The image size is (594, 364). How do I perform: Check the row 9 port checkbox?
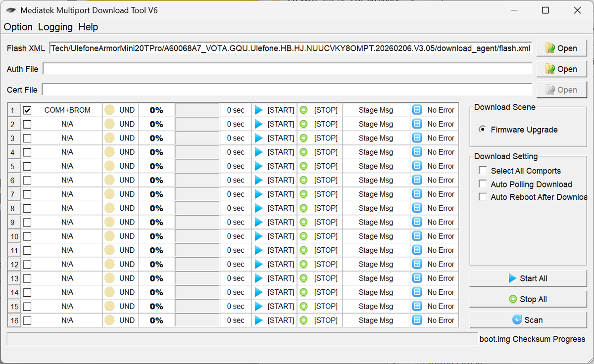tap(27, 222)
